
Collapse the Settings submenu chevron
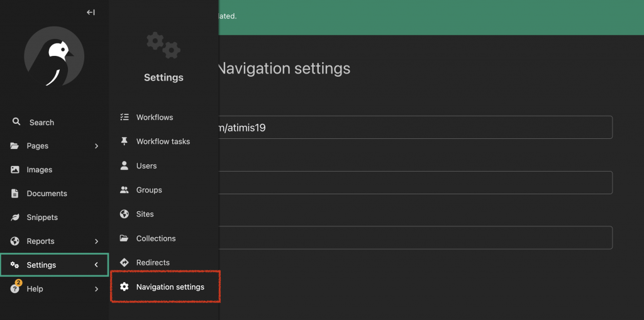click(96, 265)
